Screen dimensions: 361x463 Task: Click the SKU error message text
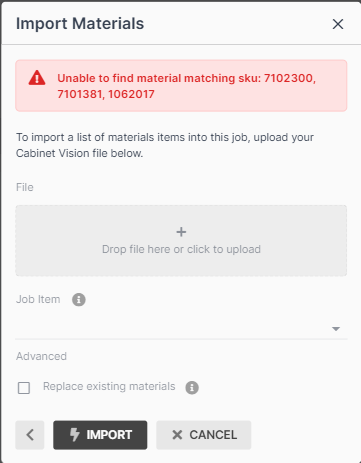(x=187, y=86)
